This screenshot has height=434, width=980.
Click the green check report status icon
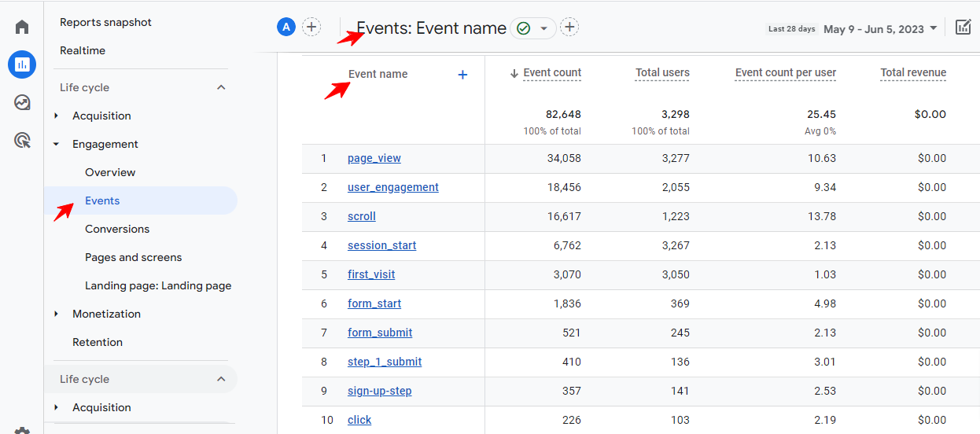[523, 28]
